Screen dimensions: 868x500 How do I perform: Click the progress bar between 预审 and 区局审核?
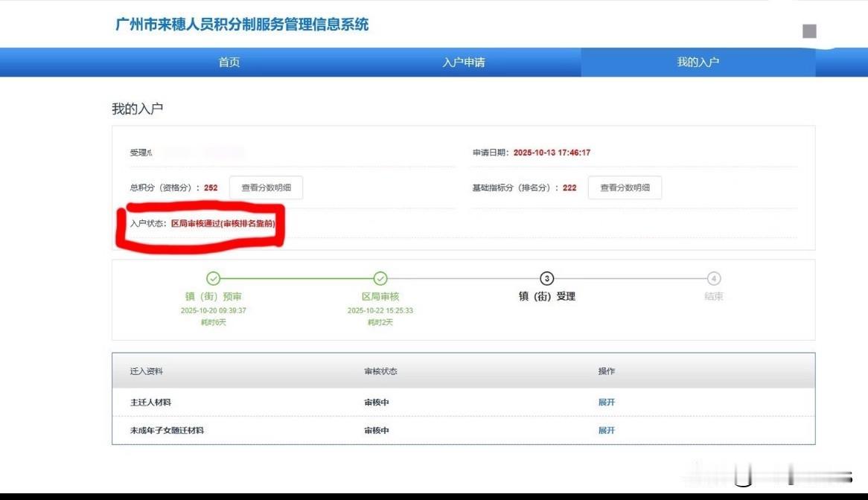[x=297, y=279]
